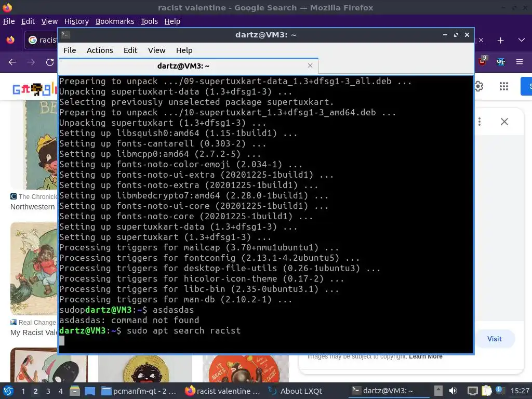
Task: Close the Google image preview panel
Action: (x=504, y=122)
